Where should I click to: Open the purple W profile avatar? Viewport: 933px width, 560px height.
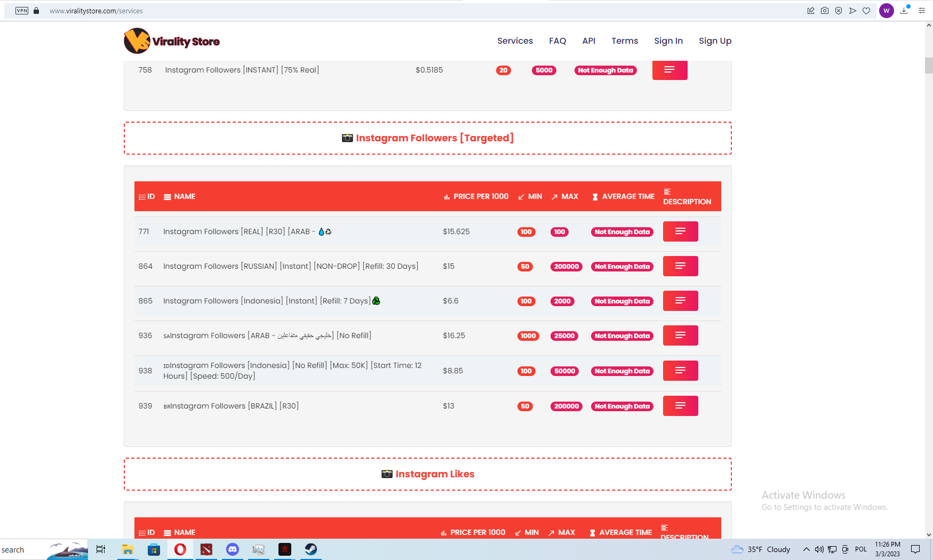[887, 11]
